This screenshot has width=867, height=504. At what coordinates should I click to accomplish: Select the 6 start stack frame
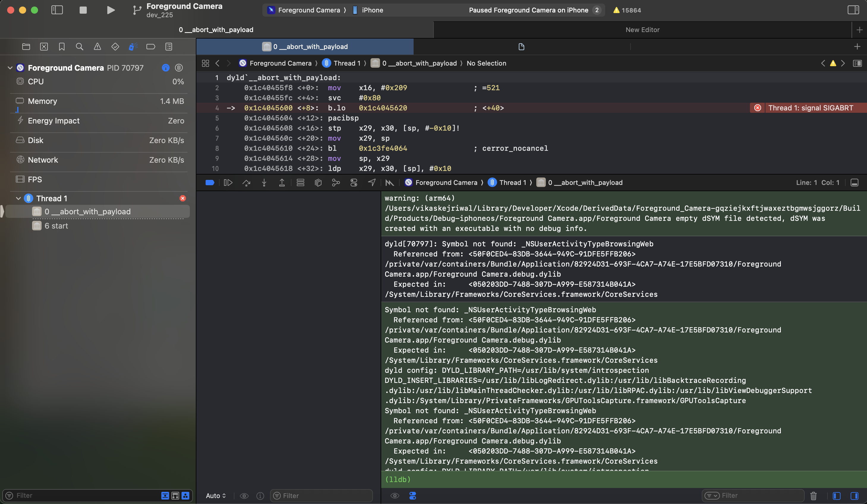point(56,226)
